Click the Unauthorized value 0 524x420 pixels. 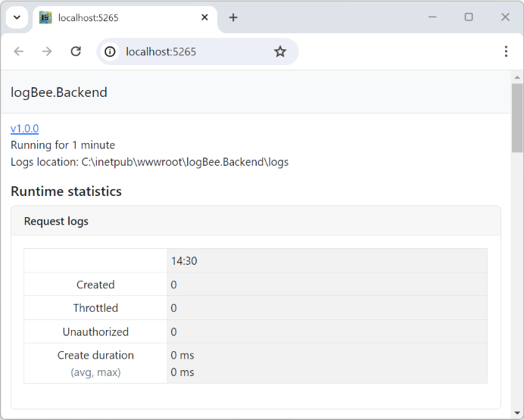173,332
